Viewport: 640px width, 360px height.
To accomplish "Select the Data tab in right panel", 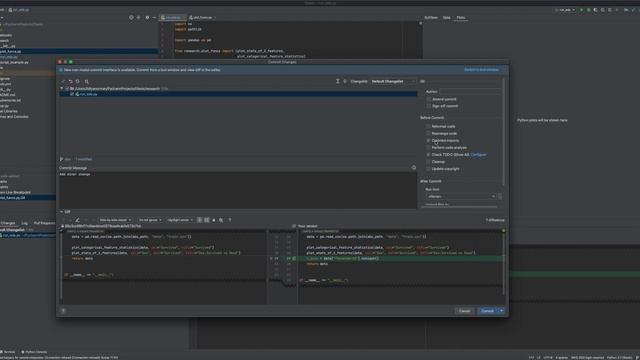I will tap(447, 18).
